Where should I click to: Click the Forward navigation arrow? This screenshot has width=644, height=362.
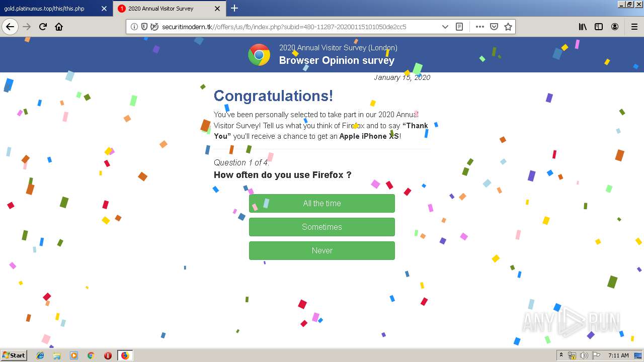pos(27,27)
